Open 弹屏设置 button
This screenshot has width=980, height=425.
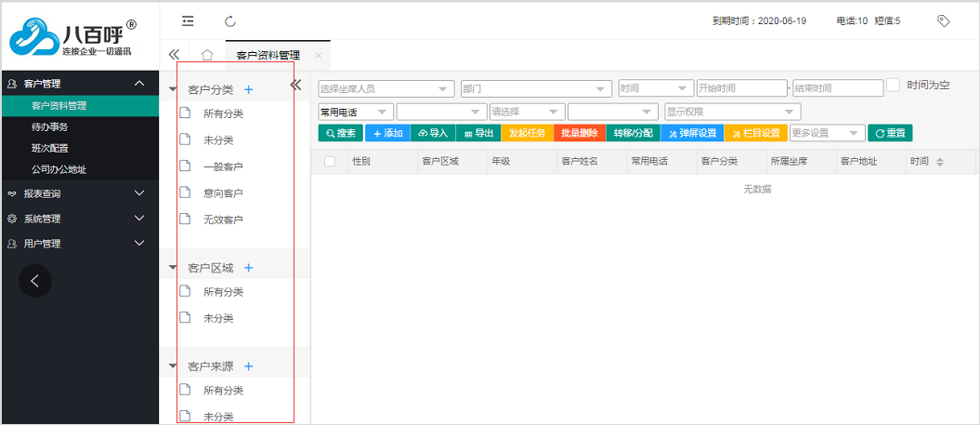pyautogui.click(x=692, y=133)
